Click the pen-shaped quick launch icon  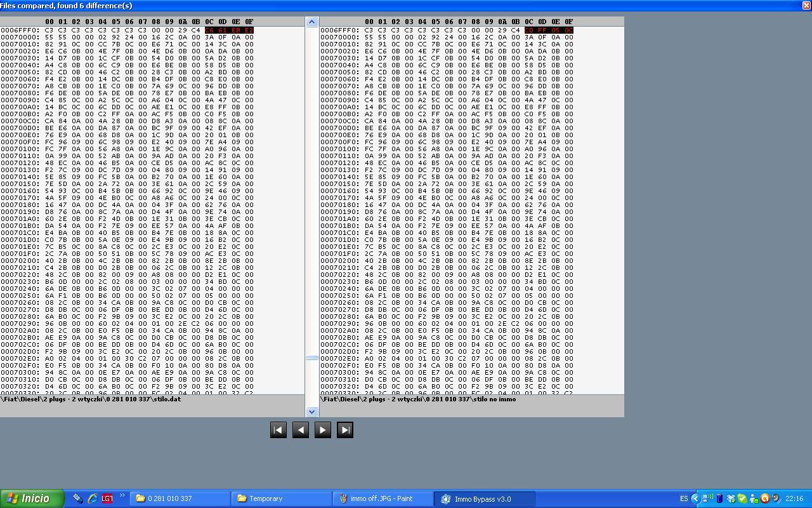pos(77,498)
